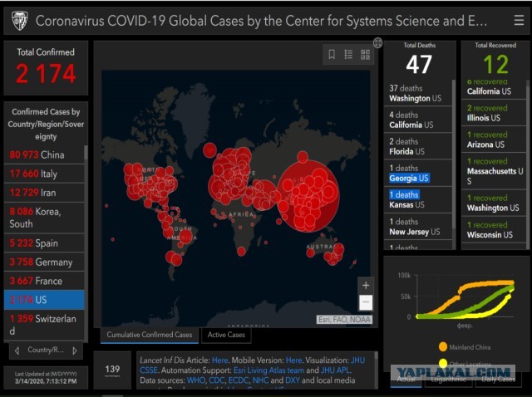This screenshot has height=397, width=532.
Task: Select the 37 deaths Washington US entry
Action: click(417, 93)
